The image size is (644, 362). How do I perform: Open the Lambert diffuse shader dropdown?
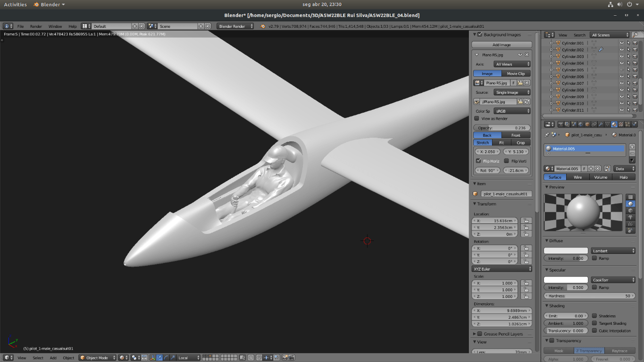click(613, 251)
